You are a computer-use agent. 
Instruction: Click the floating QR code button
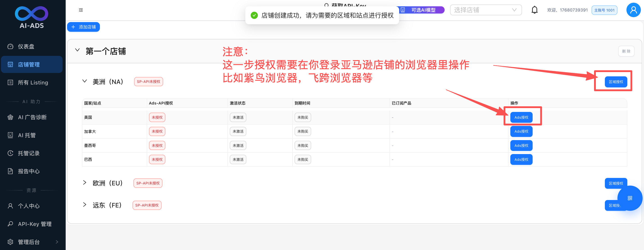(630, 198)
